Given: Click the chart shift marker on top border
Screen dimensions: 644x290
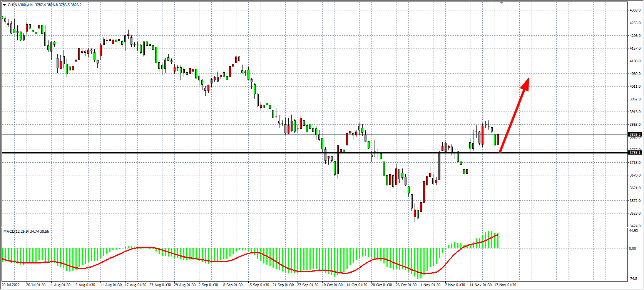Looking at the screenshot, I should click(502, 3).
